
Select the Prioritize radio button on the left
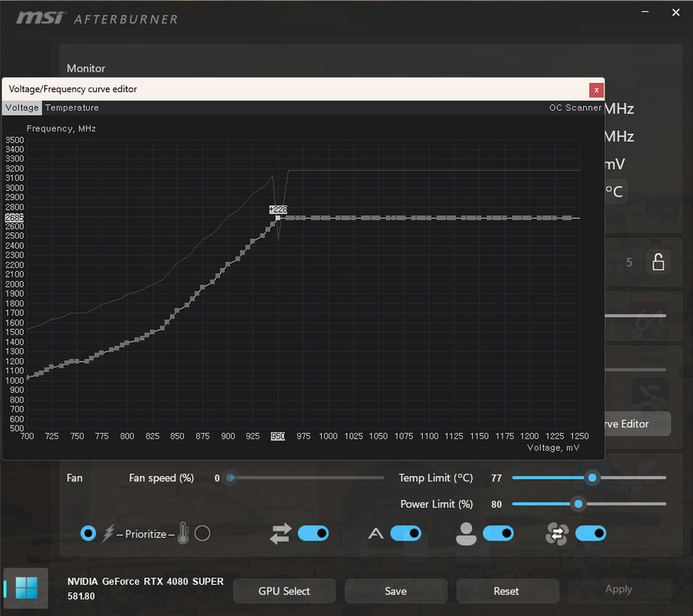tap(88, 533)
